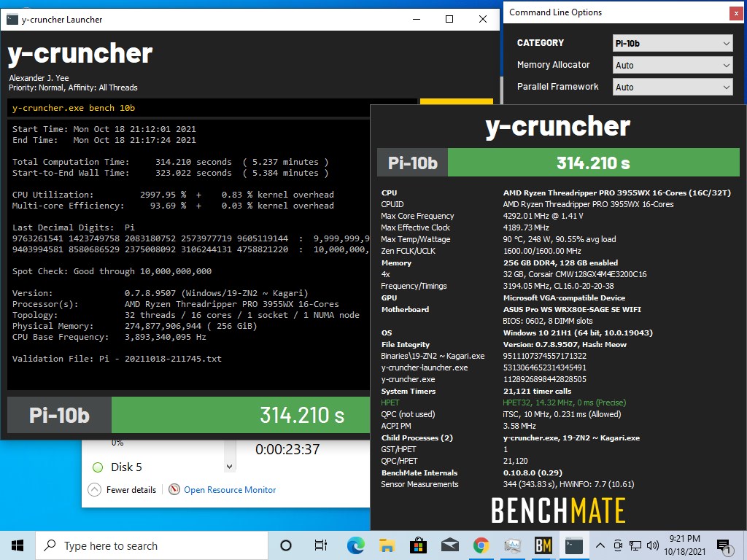Click the Max Temp/Wattage value
747x560 pixels.
click(x=560, y=239)
